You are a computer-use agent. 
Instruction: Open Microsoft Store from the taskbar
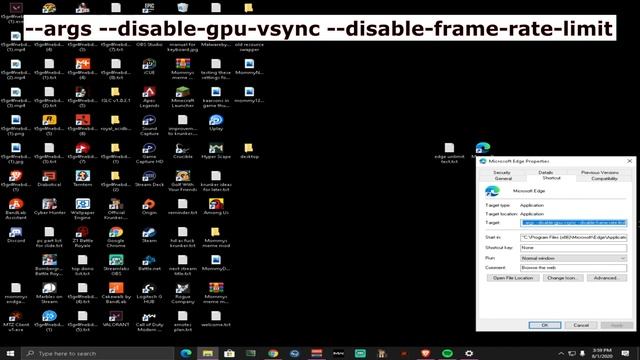click(229, 353)
